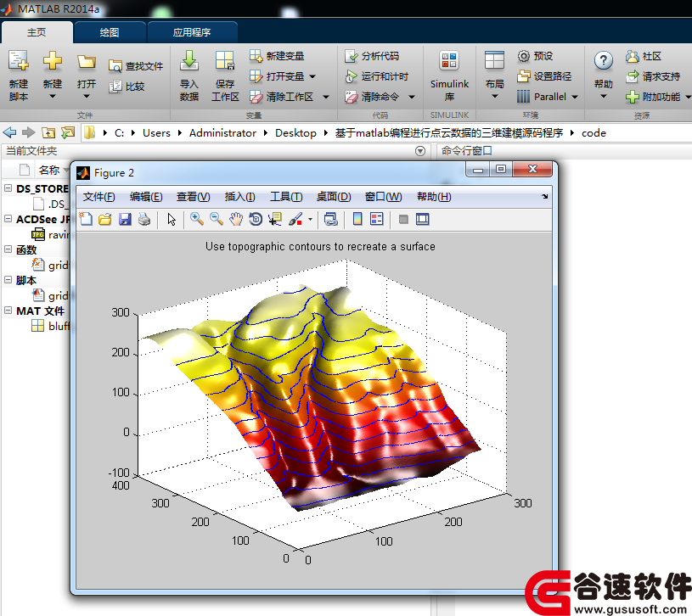Click the Import Data icon
The image size is (692, 616).
click(188, 60)
